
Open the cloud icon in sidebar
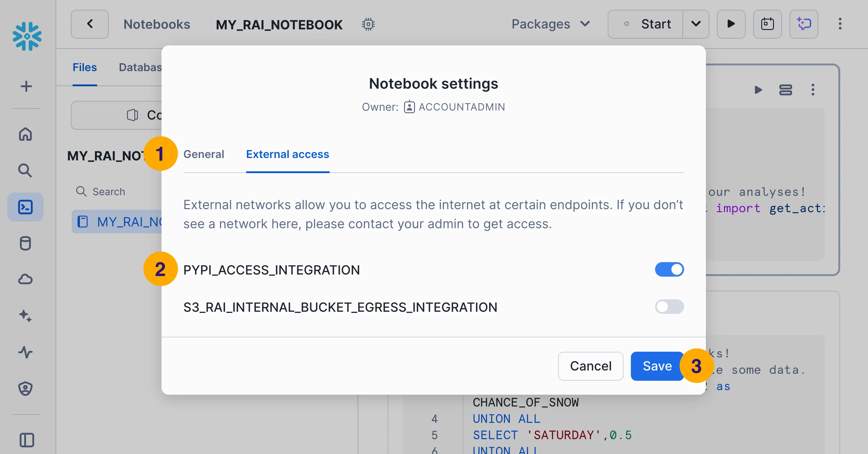point(26,279)
